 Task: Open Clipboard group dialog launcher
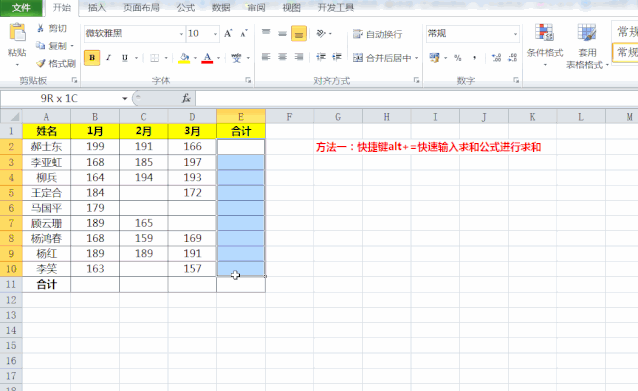coord(74,81)
